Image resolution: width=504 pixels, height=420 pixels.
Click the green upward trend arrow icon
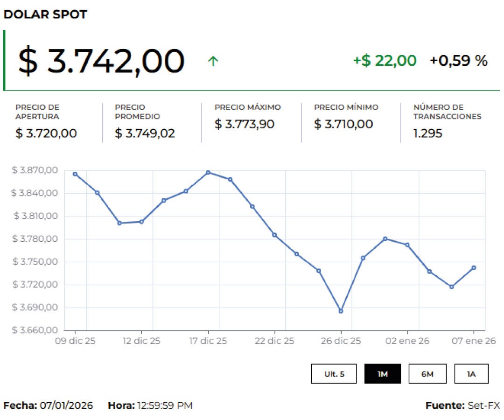pos(213,61)
